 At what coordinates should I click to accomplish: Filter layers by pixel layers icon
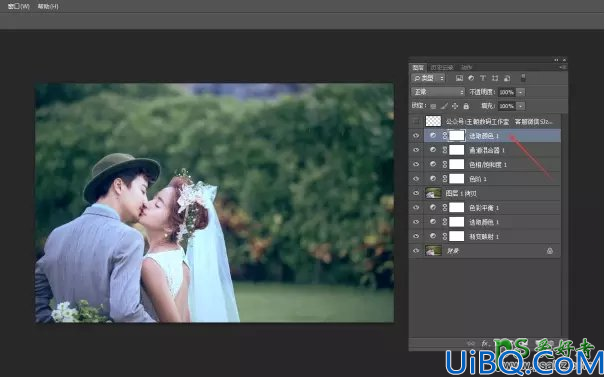[459, 78]
